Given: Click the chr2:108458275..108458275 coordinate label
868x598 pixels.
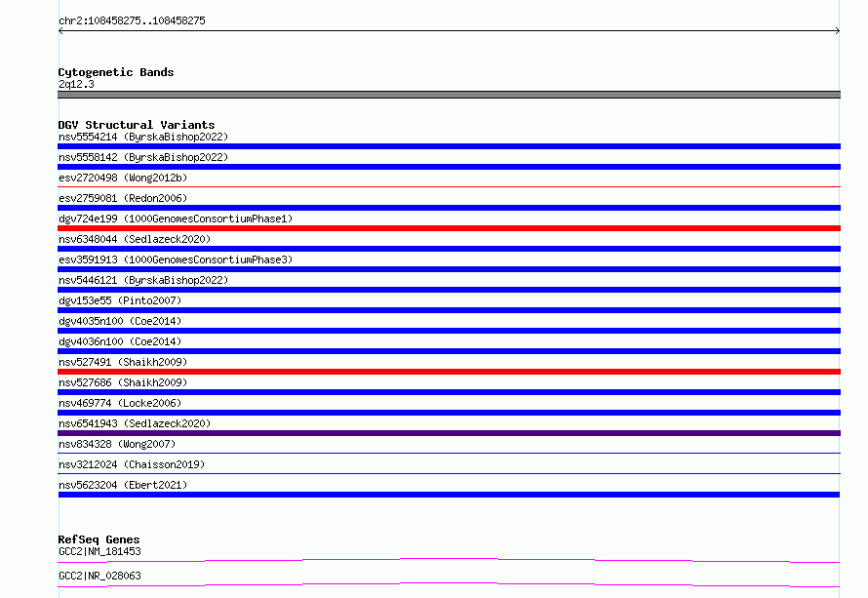Looking at the screenshot, I should [132, 20].
